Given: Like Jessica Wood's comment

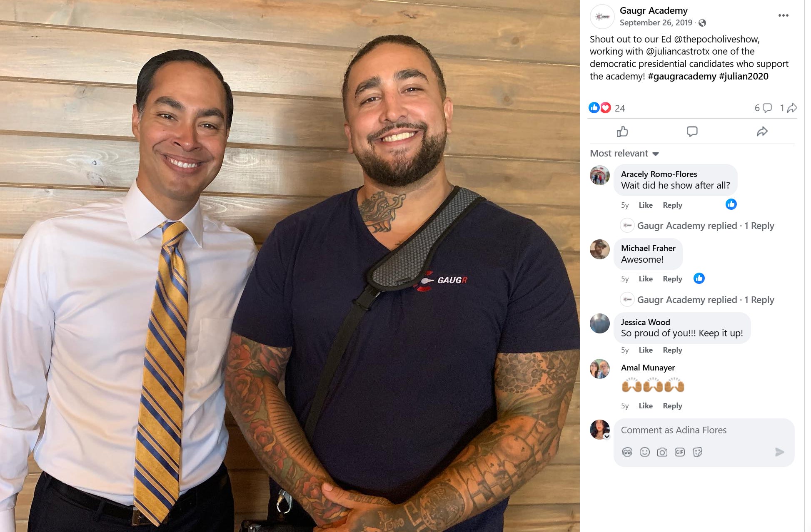Looking at the screenshot, I should pos(645,350).
